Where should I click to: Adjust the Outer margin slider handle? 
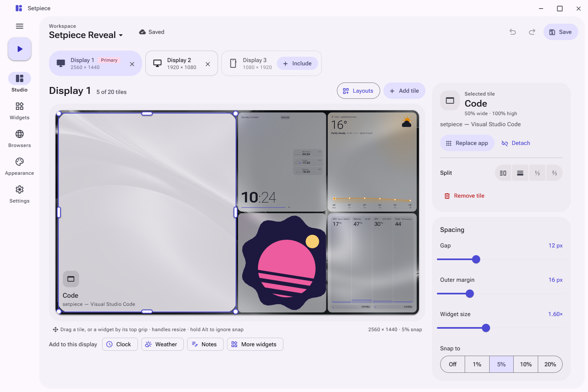470,294
